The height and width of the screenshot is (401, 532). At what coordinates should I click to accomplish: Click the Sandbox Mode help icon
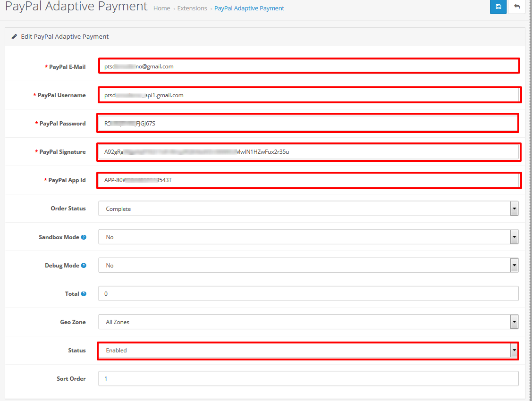point(84,237)
